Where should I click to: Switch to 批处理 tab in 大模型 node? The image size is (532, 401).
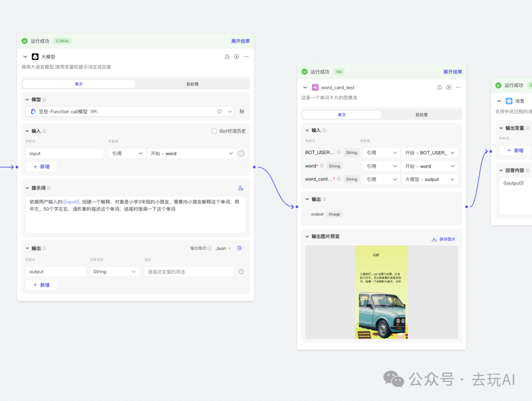tap(192, 84)
